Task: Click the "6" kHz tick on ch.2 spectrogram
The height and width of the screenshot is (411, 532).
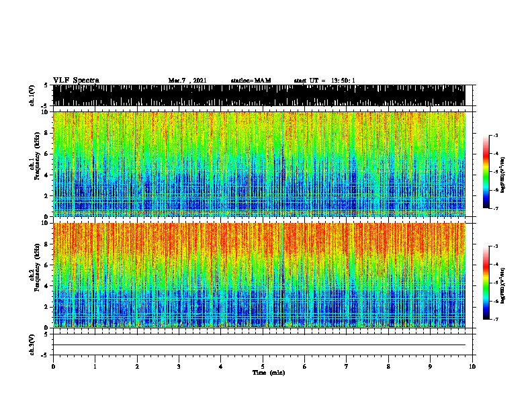Action: 47,265
